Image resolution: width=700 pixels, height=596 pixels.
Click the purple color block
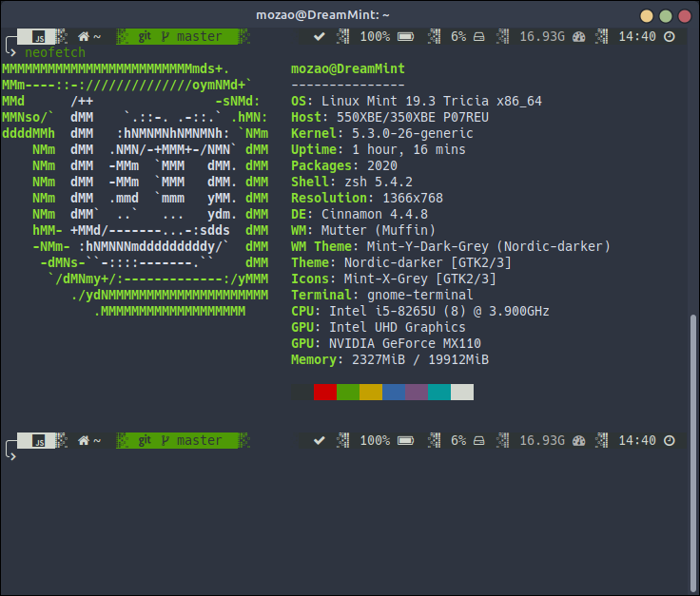(417, 393)
